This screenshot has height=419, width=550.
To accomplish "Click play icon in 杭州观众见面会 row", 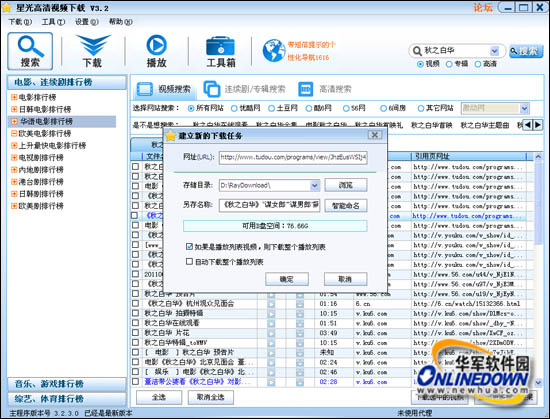I will (x=271, y=304).
